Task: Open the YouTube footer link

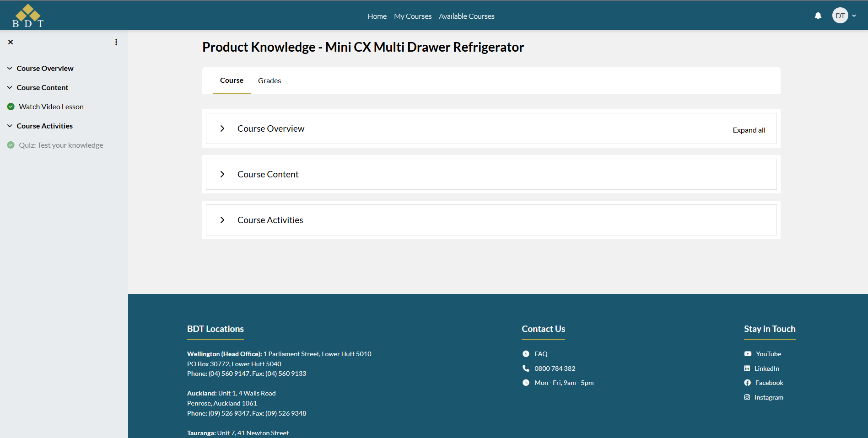Action: [x=769, y=354]
